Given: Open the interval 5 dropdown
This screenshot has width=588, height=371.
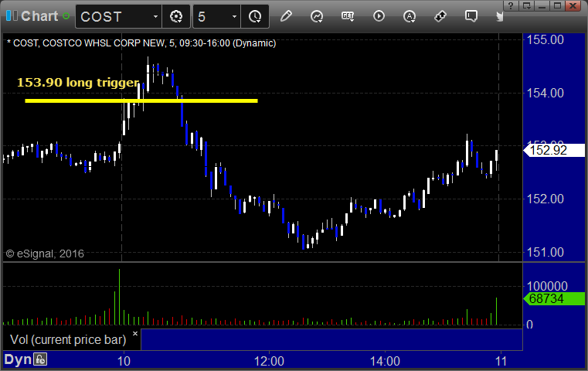Looking at the screenshot, I should [234, 16].
